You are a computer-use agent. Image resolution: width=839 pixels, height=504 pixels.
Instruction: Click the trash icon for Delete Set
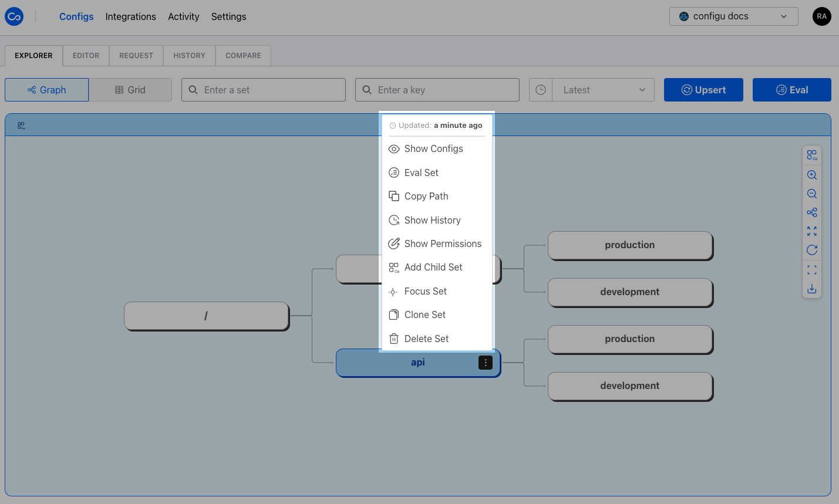coord(394,339)
